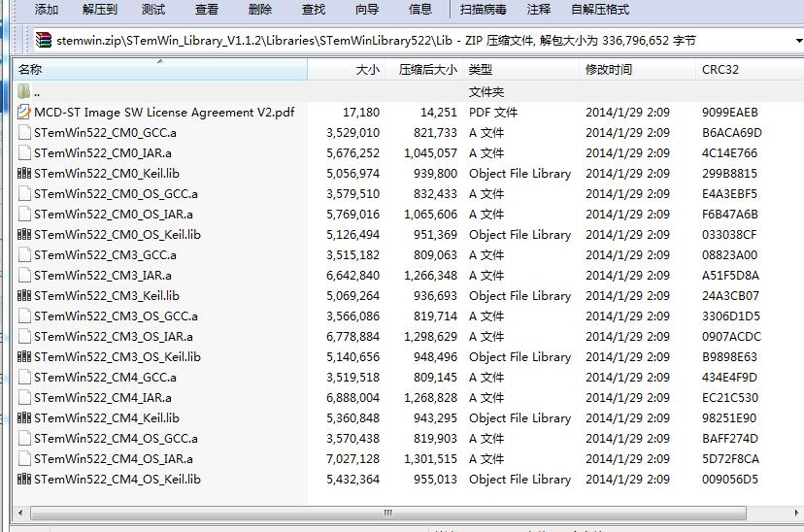Sort by the 修改时间 column header
The image size is (804, 532).
tap(637, 69)
